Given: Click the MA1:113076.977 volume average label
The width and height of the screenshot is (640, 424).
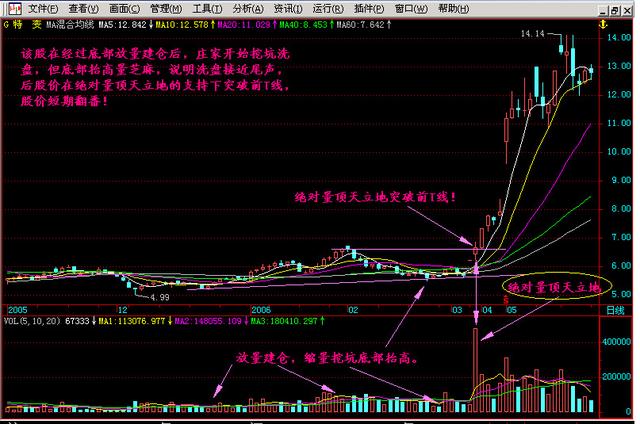Looking at the screenshot, I should pyautogui.click(x=132, y=321).
